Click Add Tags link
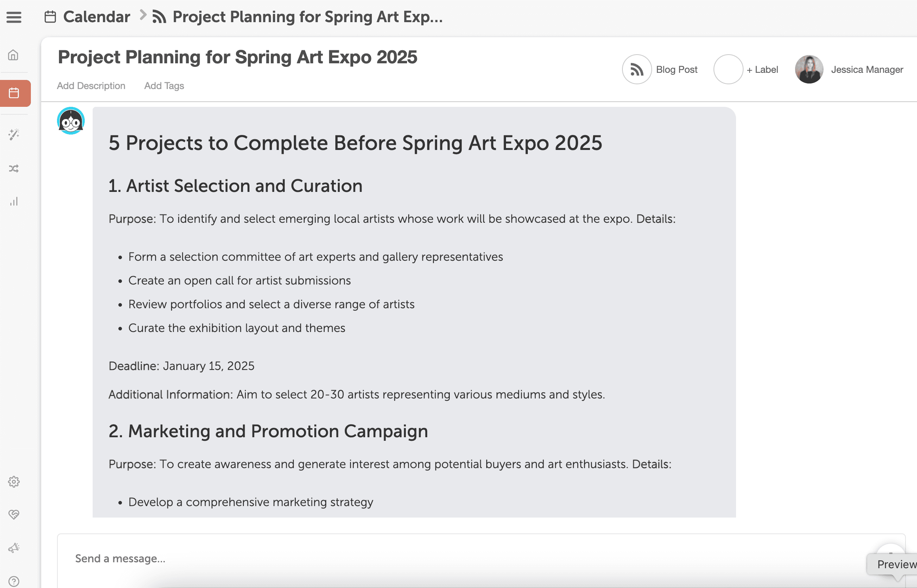The height and width of the screenshot is (588, 917). pos(164,86)
